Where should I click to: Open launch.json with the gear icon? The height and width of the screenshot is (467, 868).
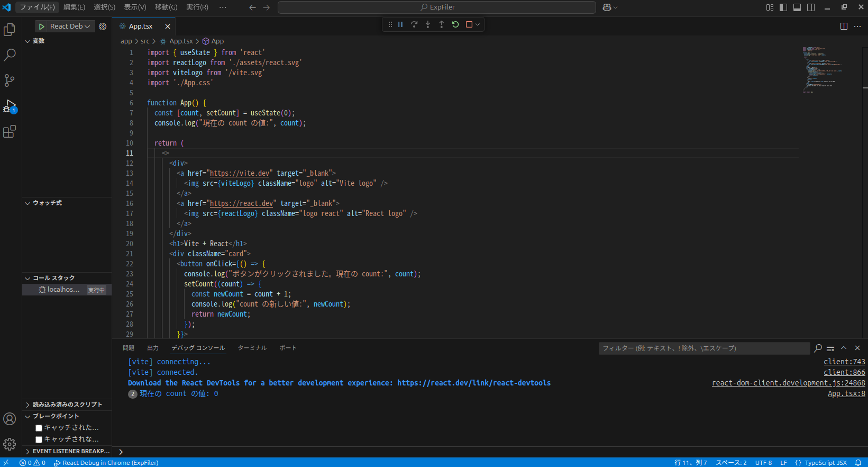point(103,26)
